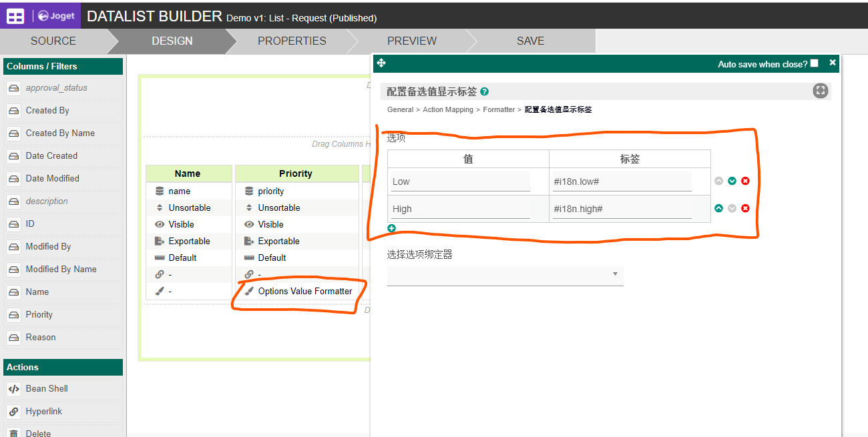Enable Auto save when close checkbox
The width and height of the screenshot is (868, 437).
tap(814, 63)
